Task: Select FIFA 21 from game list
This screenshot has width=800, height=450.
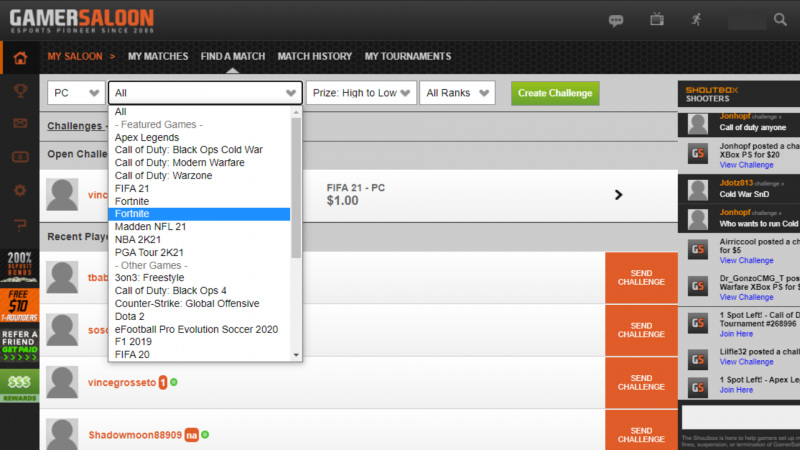Action: (x=199, y=188)
